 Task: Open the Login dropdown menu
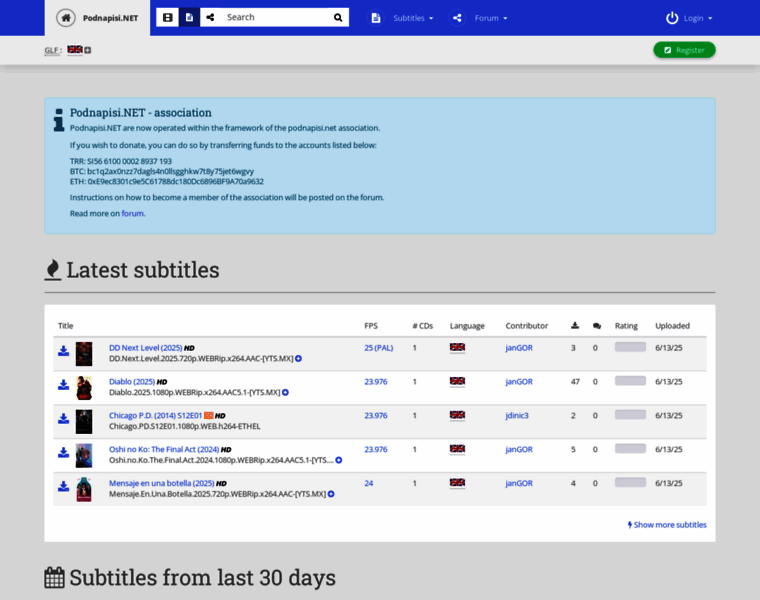point(698,18)
